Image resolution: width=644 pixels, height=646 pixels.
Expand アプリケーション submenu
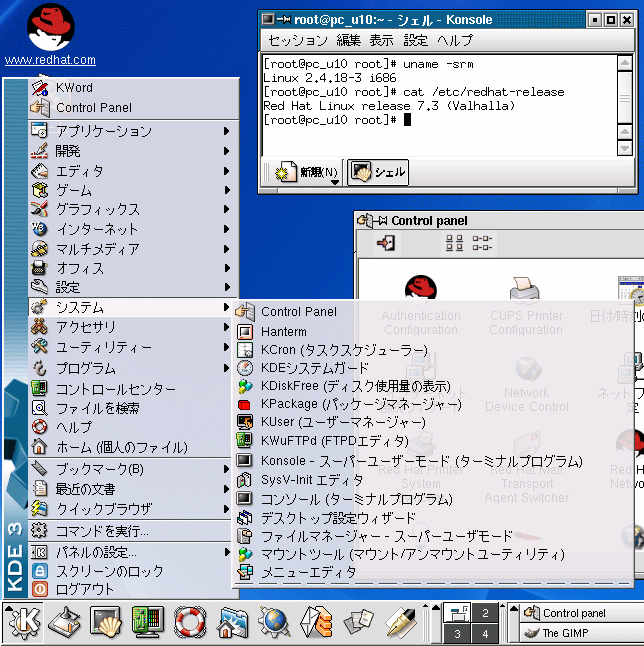pyautogui.click(x=133, y=131)
